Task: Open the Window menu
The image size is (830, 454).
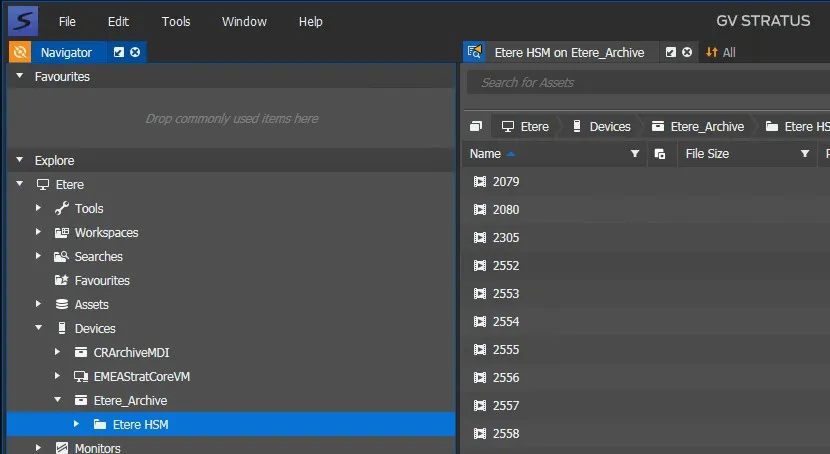Action: pyautogui.click(x=244, y=21)
